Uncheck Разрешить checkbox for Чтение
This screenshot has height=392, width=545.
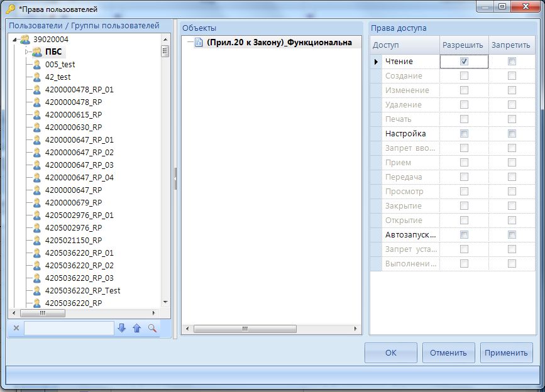pyautogui.click(x=464, y=62)
